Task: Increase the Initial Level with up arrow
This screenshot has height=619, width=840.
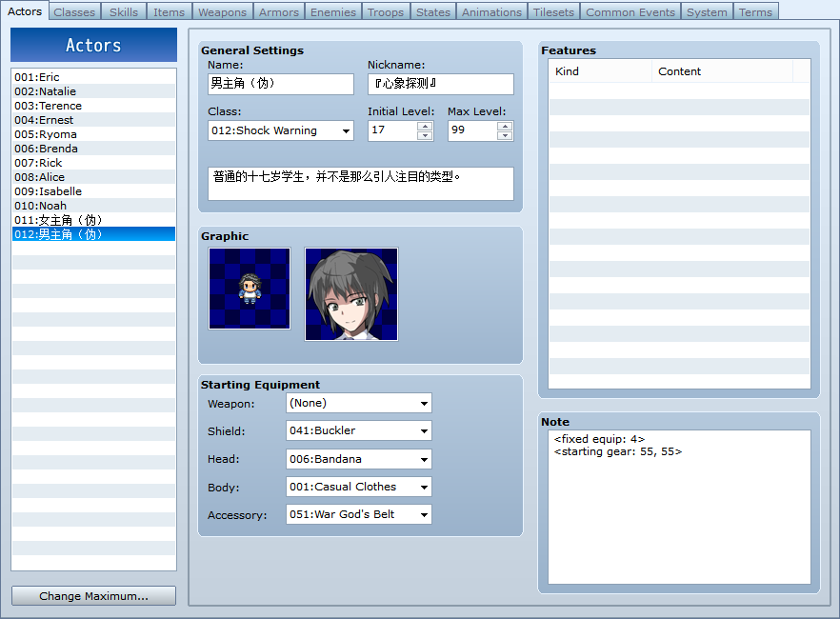Action: (x=425, y=126)
